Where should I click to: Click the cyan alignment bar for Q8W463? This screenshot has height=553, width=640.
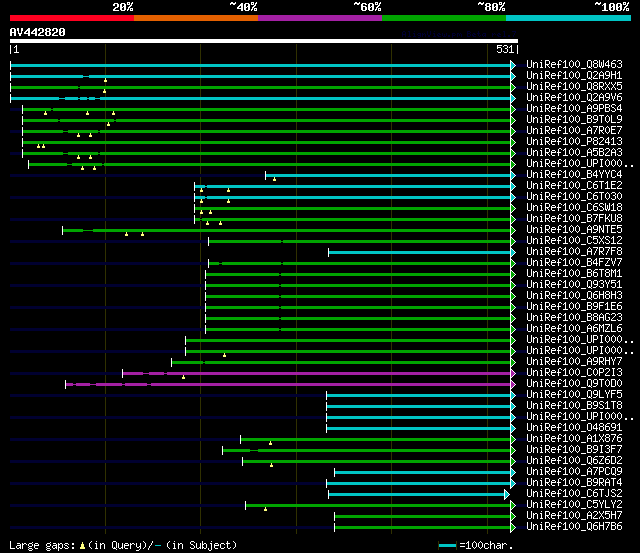tap(260, 65)
